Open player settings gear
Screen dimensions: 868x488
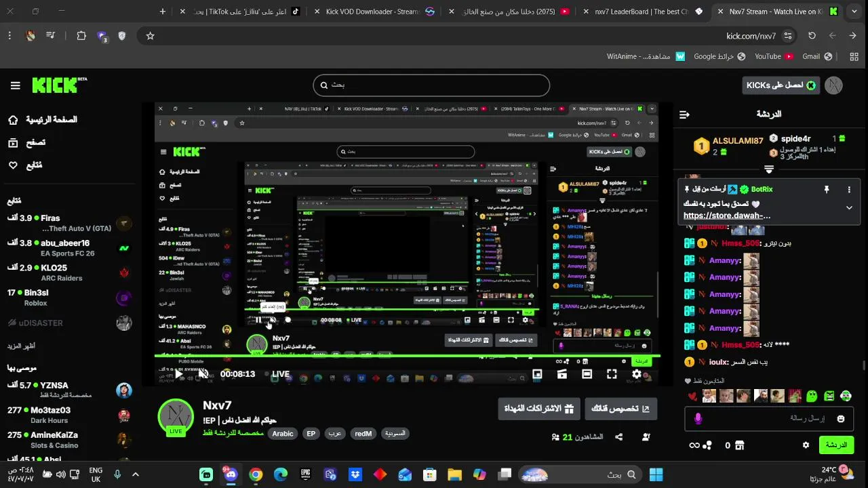tap(637, 374)
